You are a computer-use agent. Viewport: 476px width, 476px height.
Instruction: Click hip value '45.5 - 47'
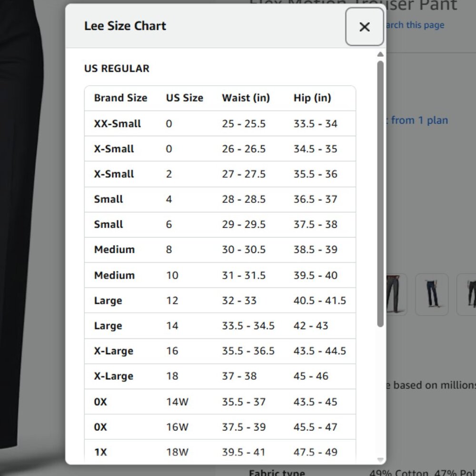(x=316, y=427)
